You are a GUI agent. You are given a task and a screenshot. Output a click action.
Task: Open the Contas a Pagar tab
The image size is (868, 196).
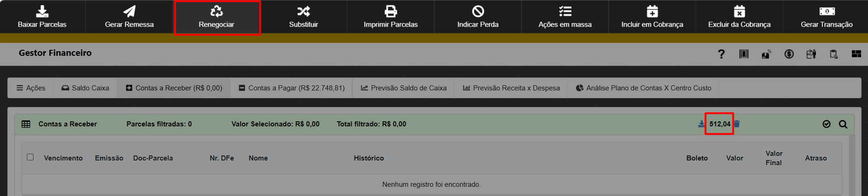[292, 88]
